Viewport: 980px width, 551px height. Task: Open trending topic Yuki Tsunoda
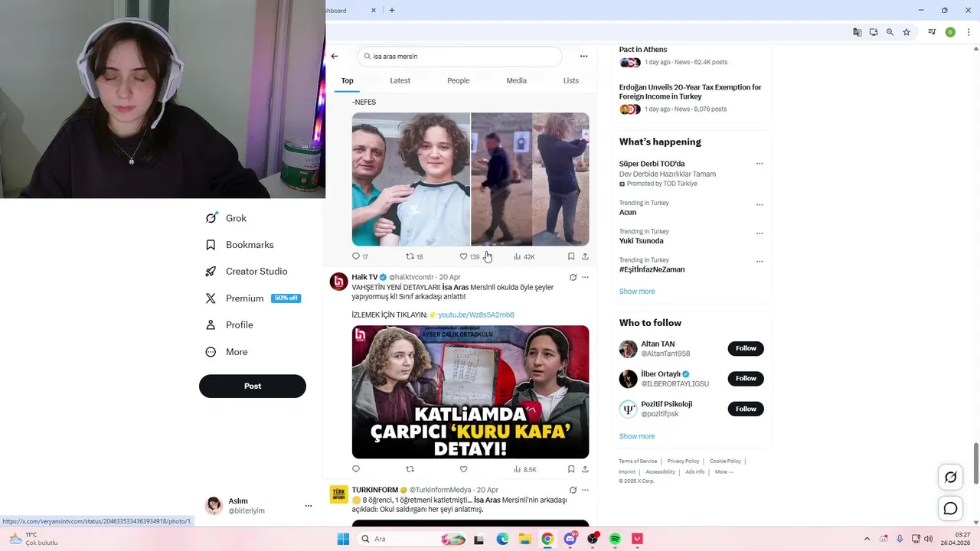click(641, 241)
